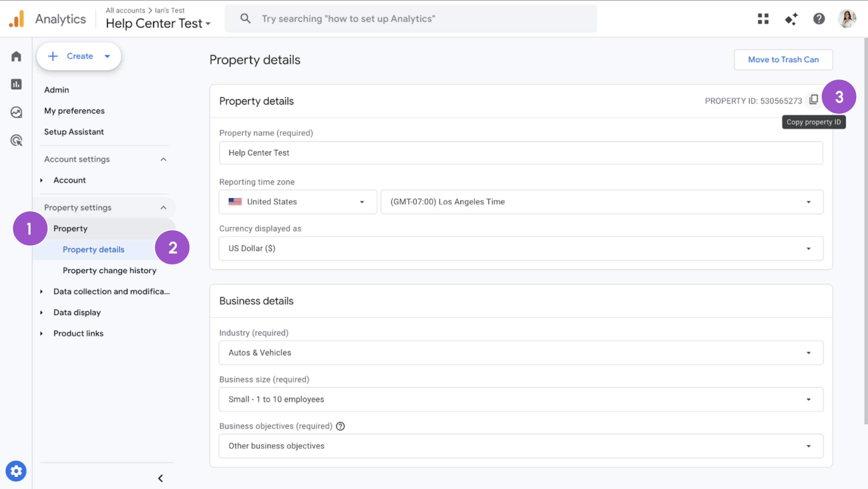Copy the property ID with copy icon

(813, 100)
